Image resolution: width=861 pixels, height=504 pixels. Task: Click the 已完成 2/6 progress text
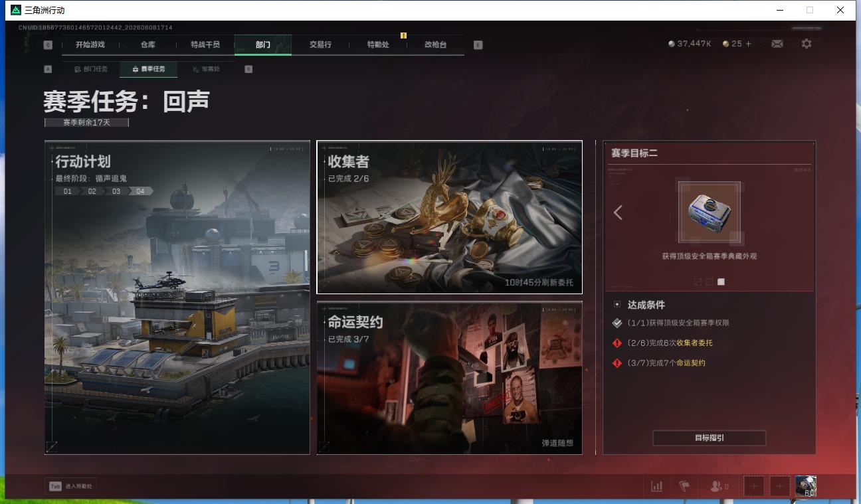(348, 179)
